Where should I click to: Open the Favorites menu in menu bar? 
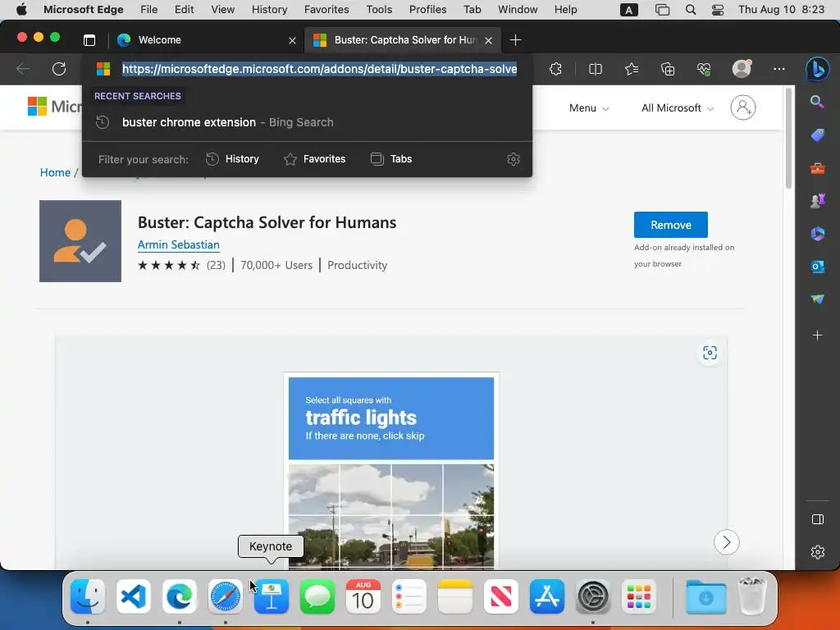pyautogui.click(x=326, y=10)
